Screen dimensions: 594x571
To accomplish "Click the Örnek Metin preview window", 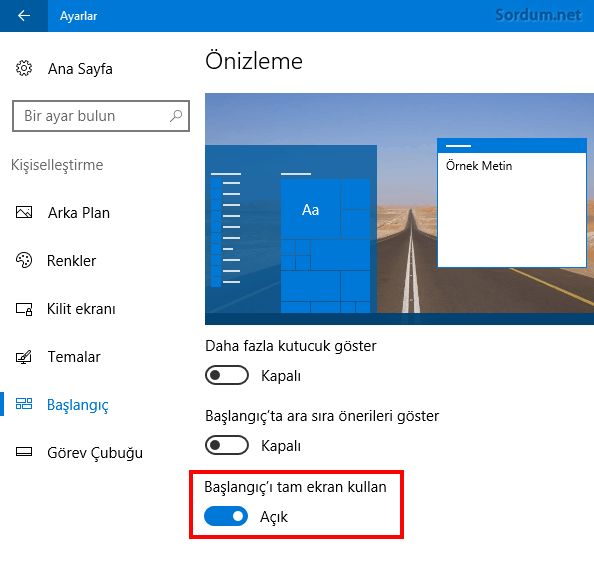I will pos(512,203).
